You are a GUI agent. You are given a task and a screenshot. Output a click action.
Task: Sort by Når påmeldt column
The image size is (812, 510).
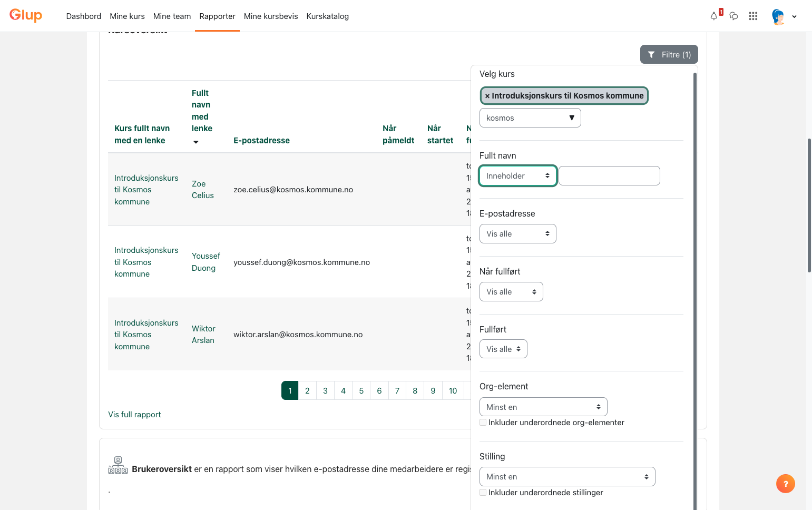398,134
